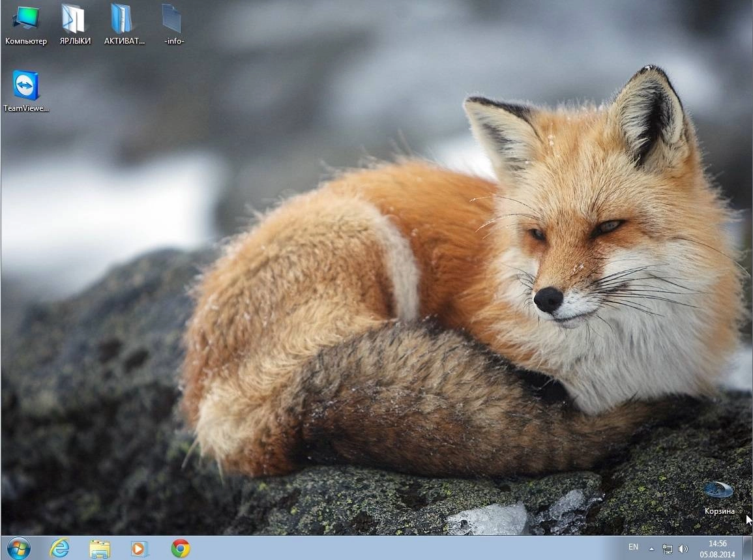The height and width of the screenshot is (560, 753).
Task: Launch Windows Media Player from taskbar
Action: coord(140,548)
